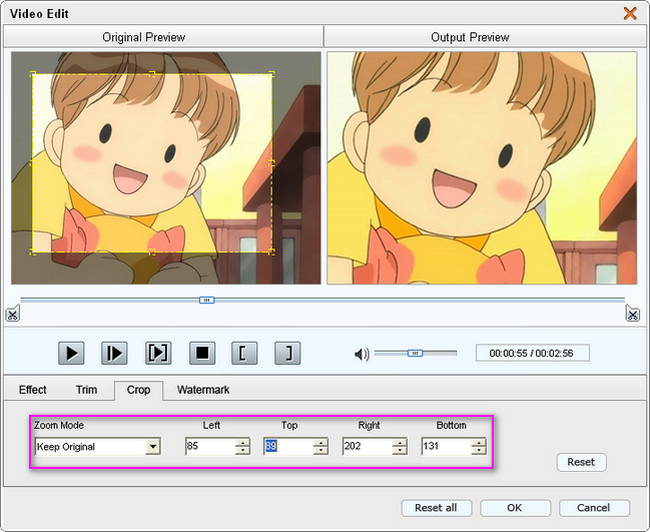Click the play-selection bracket button

pyautogui.click(x=158, y=353)
